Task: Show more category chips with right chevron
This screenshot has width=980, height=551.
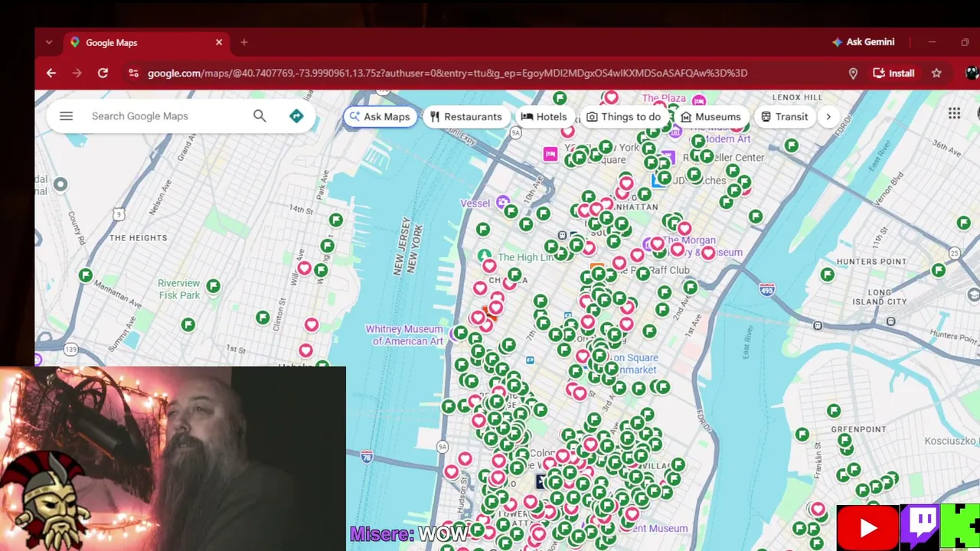Action: click(x=828, y=116)
